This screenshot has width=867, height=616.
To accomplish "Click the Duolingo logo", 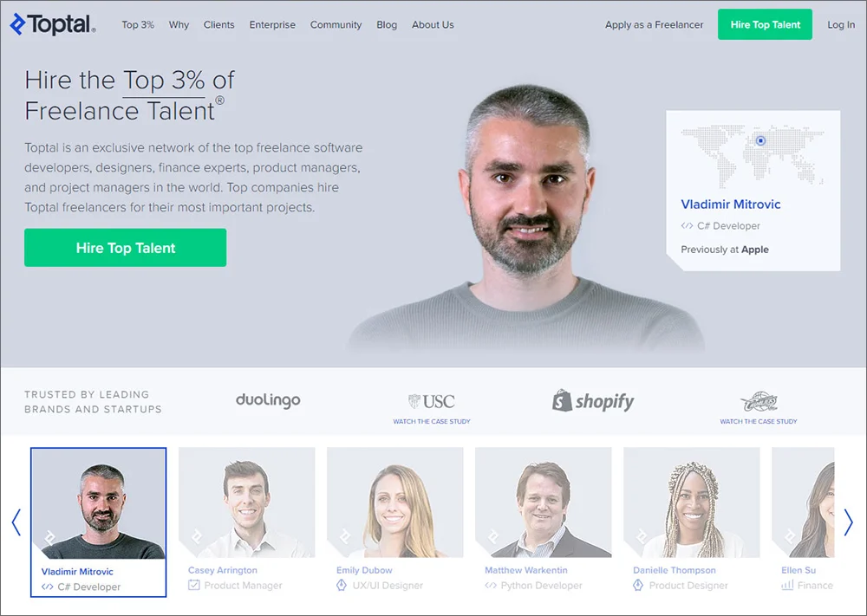I will [x=268, y=400].
